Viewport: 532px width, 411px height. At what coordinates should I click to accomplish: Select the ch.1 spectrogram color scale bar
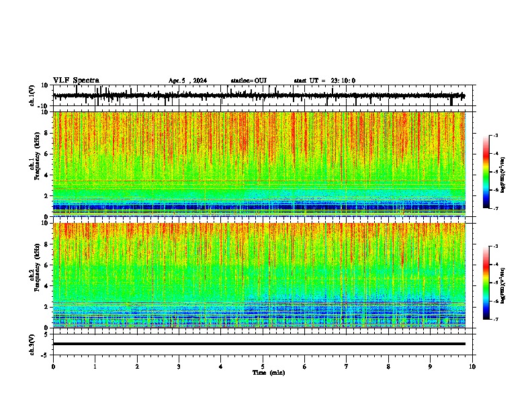click(486, 172)
